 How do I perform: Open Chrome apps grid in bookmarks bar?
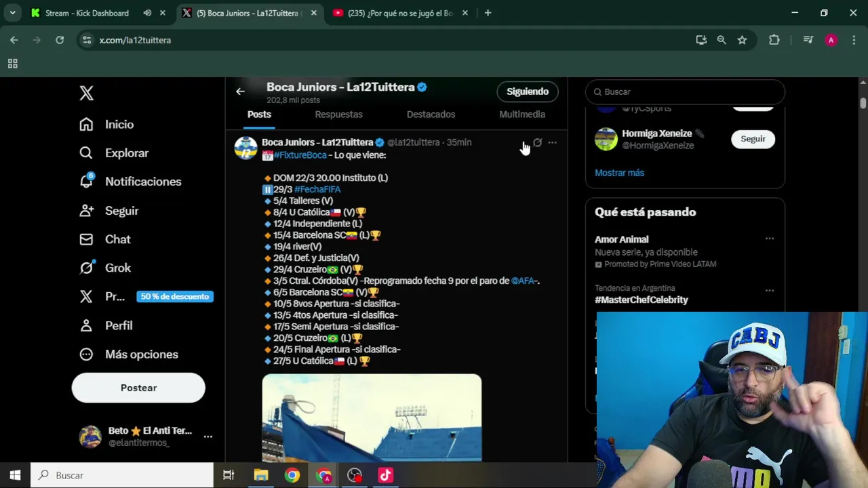tap(12, 64)
